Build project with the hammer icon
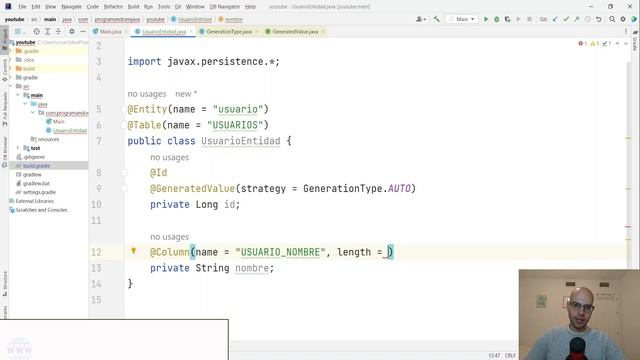Viewport: 640px width, 360px height. tap(436, 19)
